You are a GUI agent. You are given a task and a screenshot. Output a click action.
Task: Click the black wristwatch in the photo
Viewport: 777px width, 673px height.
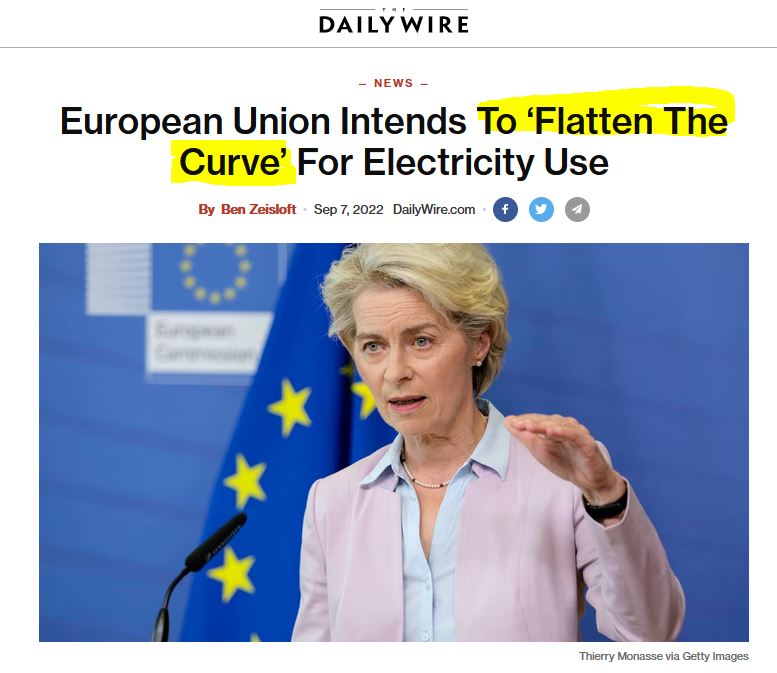(x=607, y=505)
